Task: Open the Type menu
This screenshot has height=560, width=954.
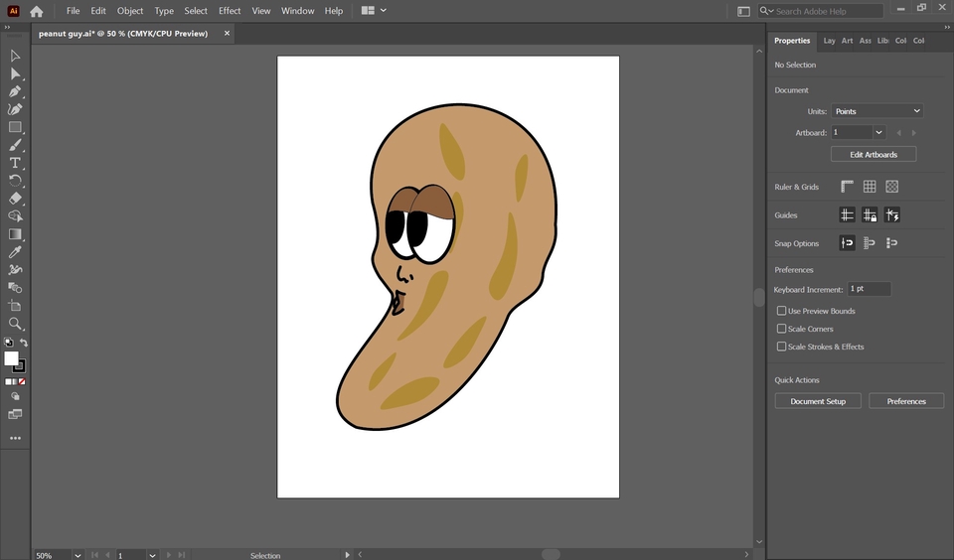Action: point(164,11)
